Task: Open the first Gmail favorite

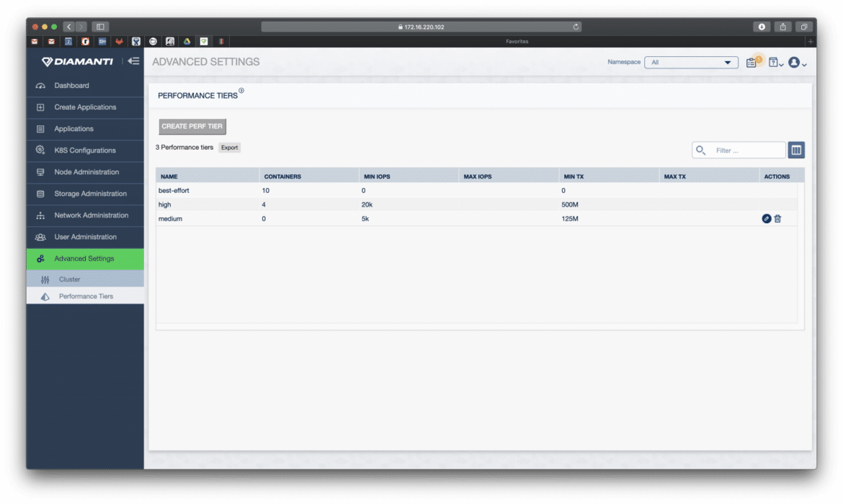Action: click(x=35, y=41)
